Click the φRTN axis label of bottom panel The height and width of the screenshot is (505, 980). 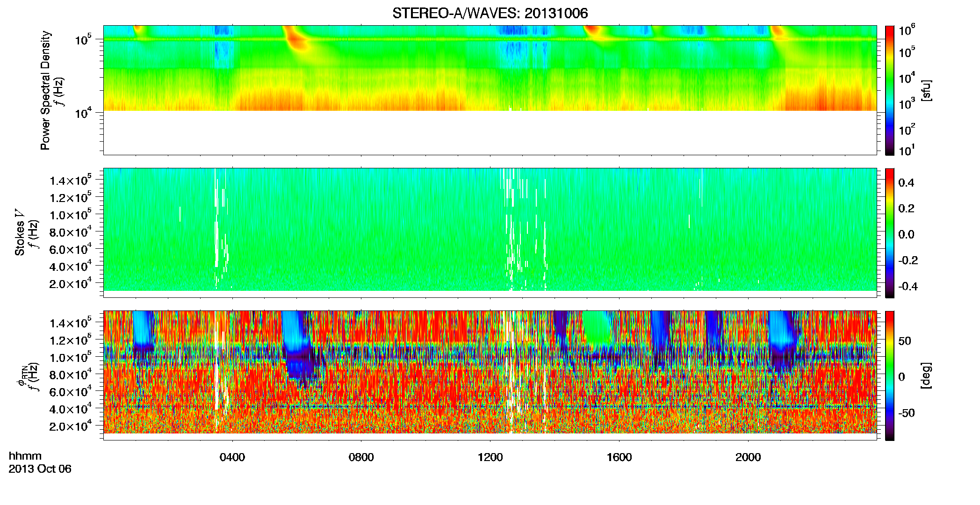click(22, 376)
